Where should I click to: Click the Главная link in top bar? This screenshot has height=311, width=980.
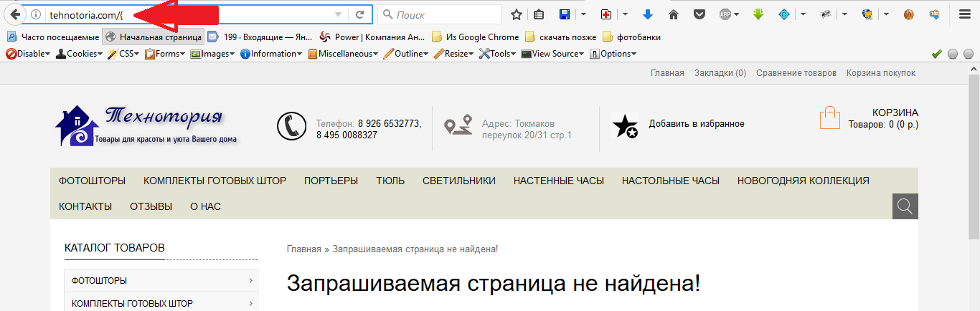pyautogui.click(x=667, y=73)
